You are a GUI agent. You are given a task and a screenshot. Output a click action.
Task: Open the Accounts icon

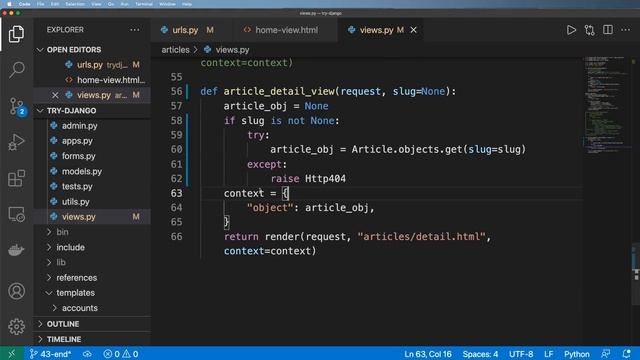coord(16,291)
